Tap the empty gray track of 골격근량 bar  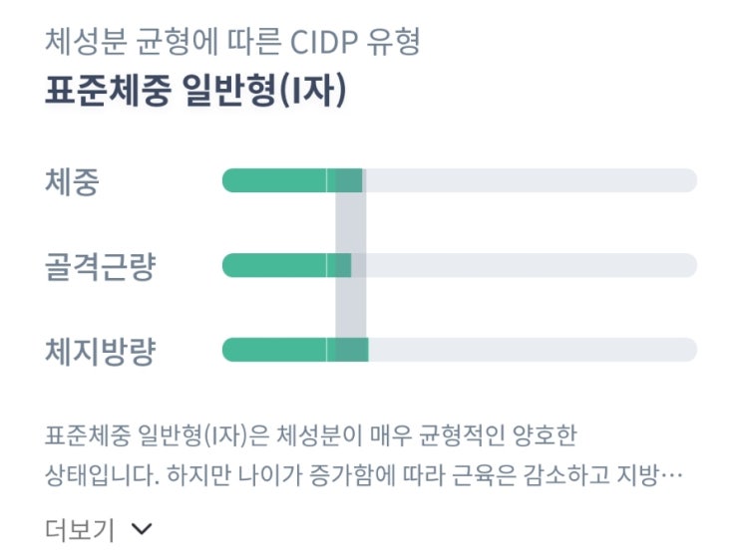click(525, 265)
